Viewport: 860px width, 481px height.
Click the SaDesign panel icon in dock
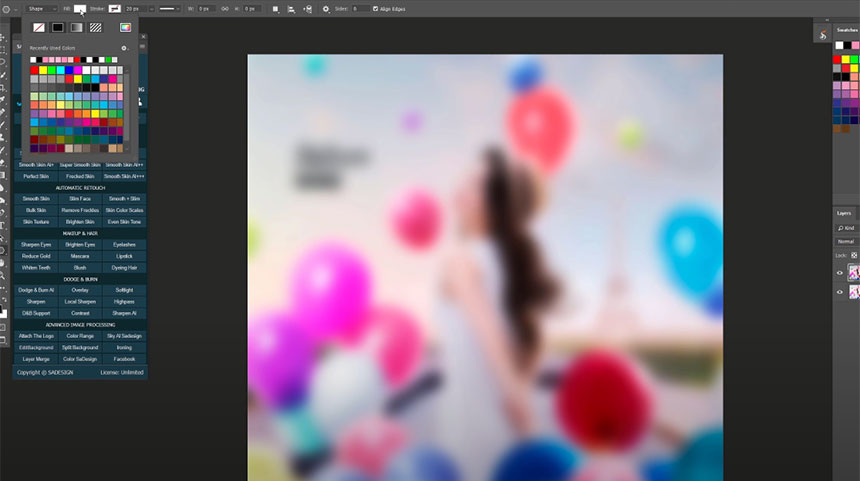point(823,35)
